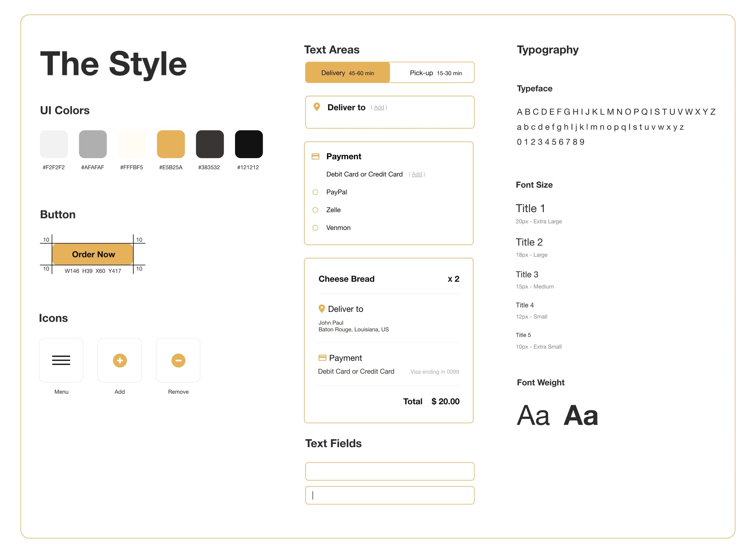Pick the #AFAFAF gray color swatch
Viewport: 756px width, 553px height.
tap(93, 144)
